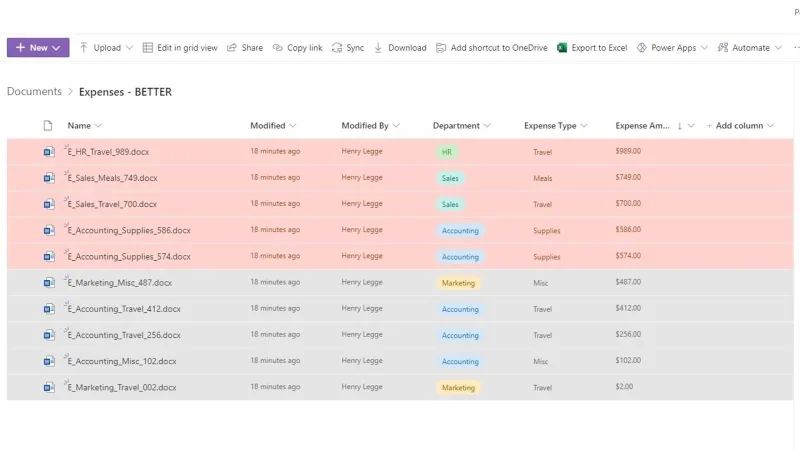
Task: Click the Download arrow icon
Action: click(378, 47)
